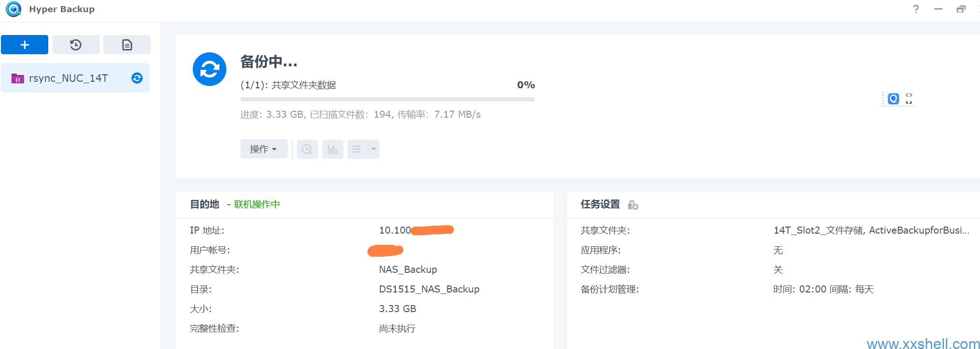Click the lock icon beside 任务设置

pos(633,205)
